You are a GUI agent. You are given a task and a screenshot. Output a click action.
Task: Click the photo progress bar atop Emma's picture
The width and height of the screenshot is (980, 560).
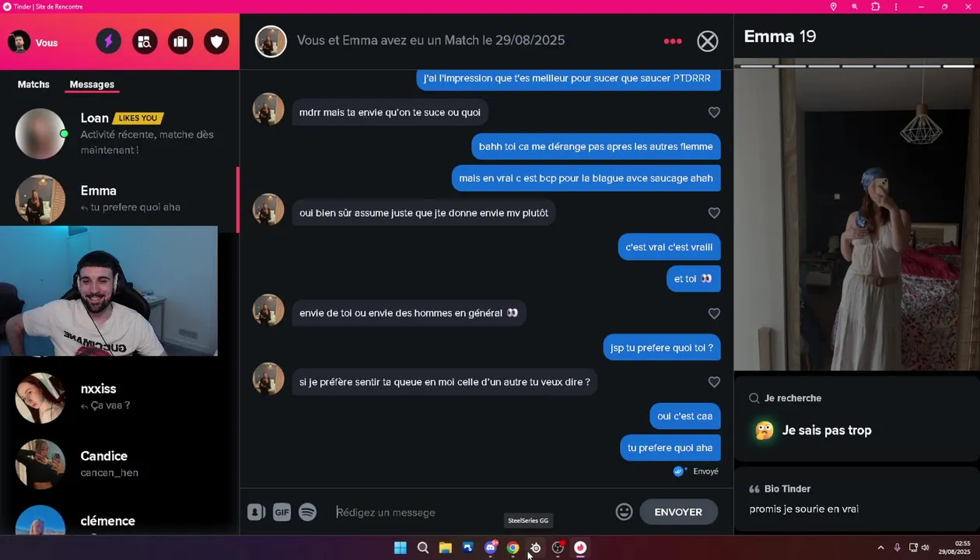point(856,66)
